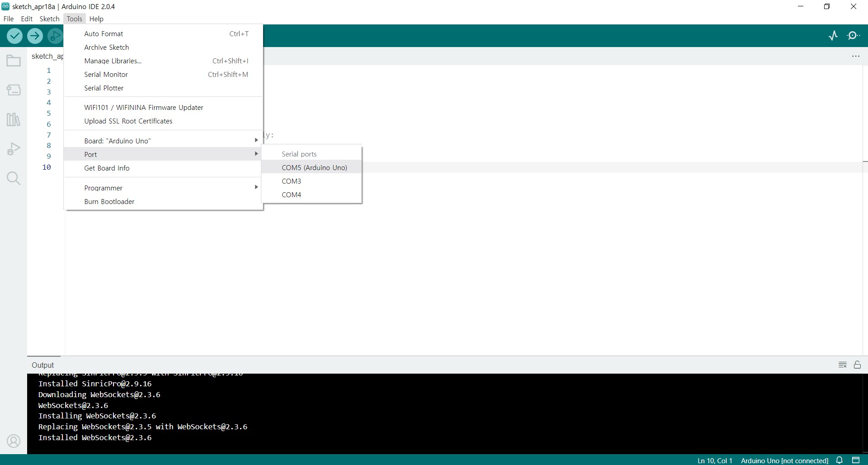Viewport: 868px width, 465px height.
Task: Click "Downloading WebSockets@2.3.6" output line
Action: pyautogui.click(x=99, y=394)
